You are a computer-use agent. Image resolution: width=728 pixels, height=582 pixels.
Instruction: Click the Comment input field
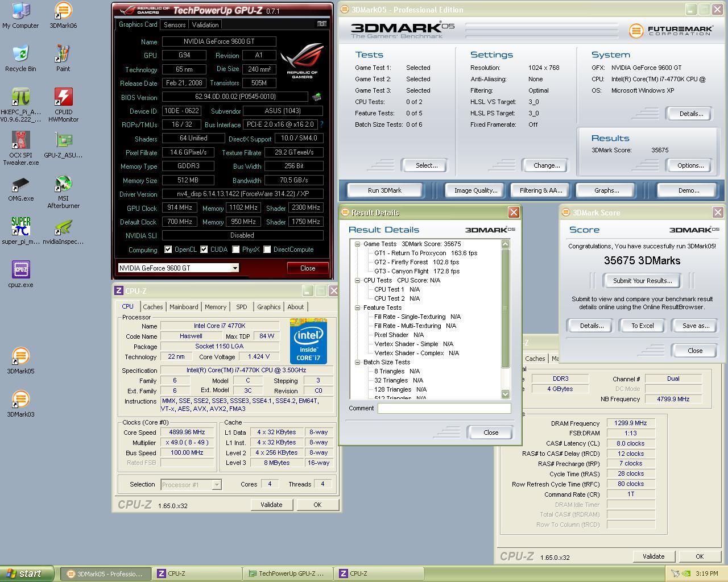(x=444, y=408)
